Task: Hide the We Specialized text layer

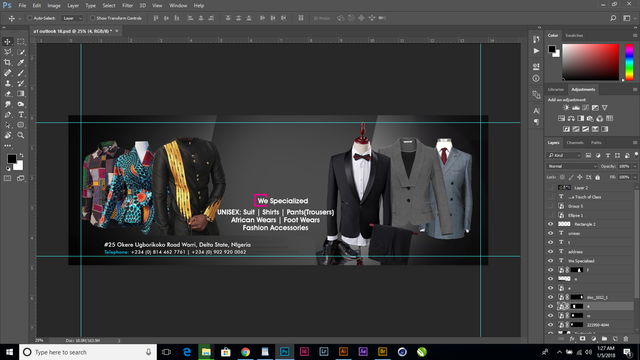Action: click(x=550, y=260)
